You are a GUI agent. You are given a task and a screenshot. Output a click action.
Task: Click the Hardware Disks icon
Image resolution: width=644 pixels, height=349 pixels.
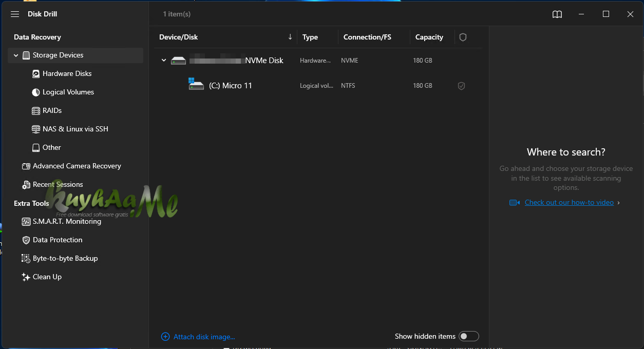click(x=36, y=74)
